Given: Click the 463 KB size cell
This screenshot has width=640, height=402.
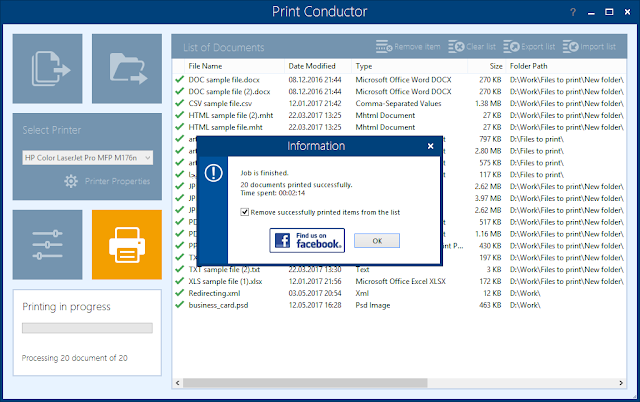Looking at the screenshot, I should (x=490, y=305).
